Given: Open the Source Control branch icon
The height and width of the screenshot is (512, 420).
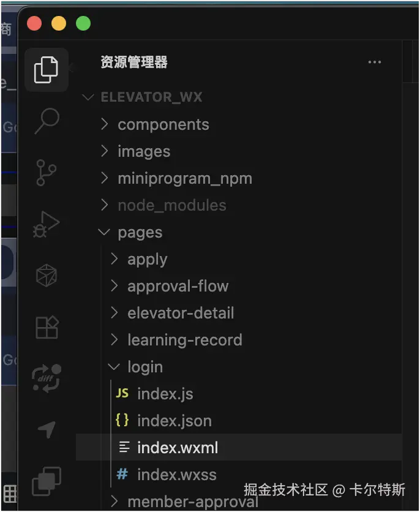Looking at the screenshot, I should (x=47, y=172).
